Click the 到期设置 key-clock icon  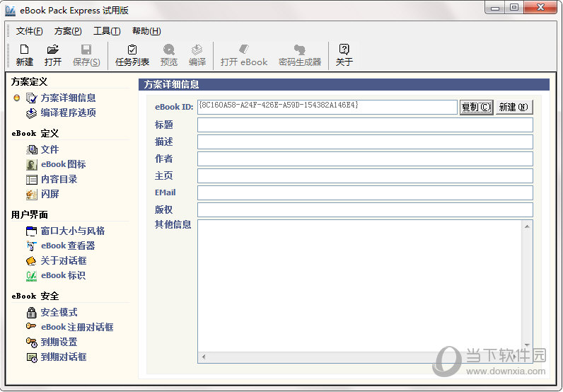(32, 342)
